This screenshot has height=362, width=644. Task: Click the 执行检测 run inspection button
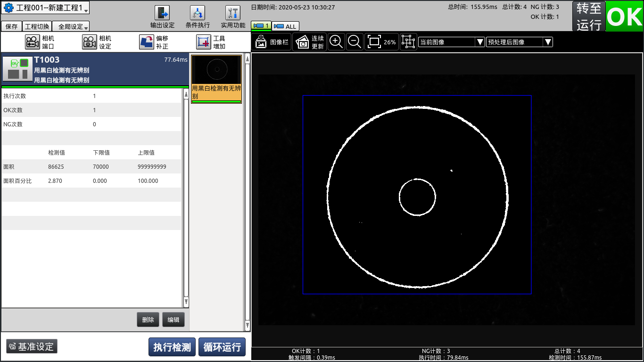point(172,347)
